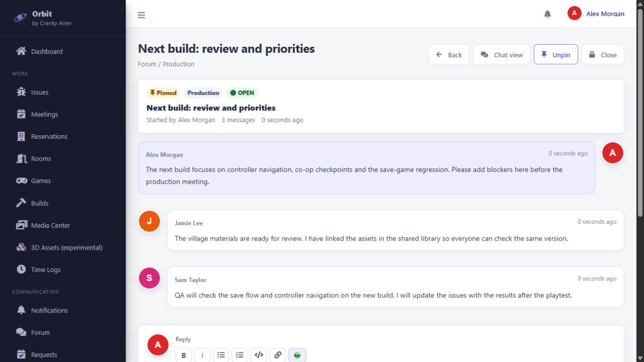Toggle the sidebar with the hamburger icon
The width and height of the screenshot is (644, 362).
142,15
